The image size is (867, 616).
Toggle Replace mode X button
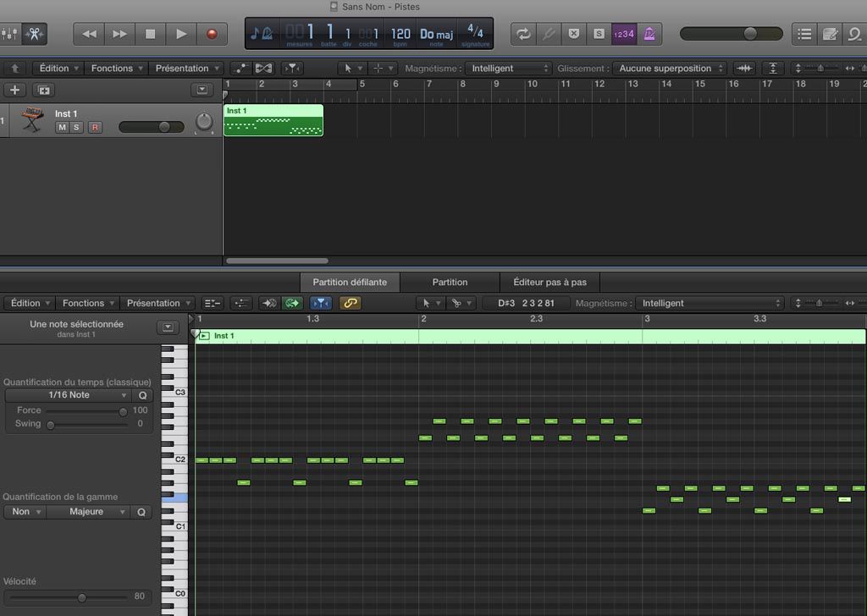click(x=574, y=34)
